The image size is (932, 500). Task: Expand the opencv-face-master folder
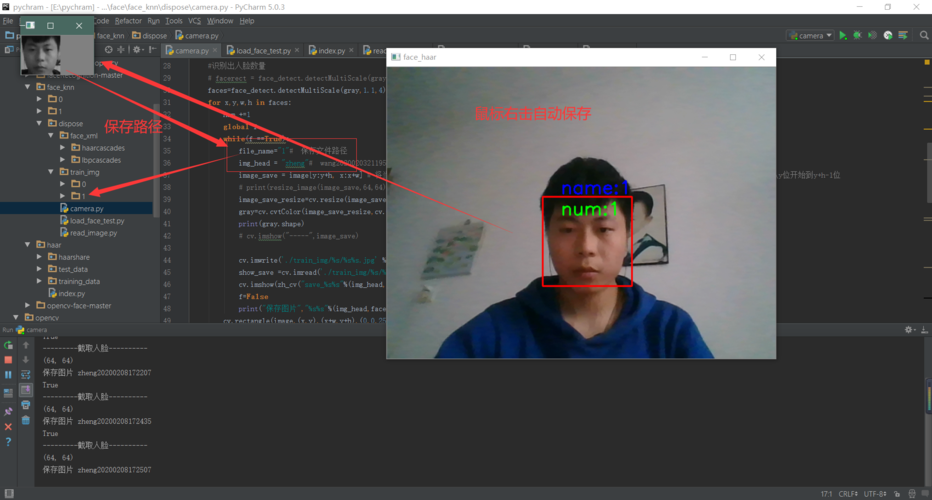(27, 306)
